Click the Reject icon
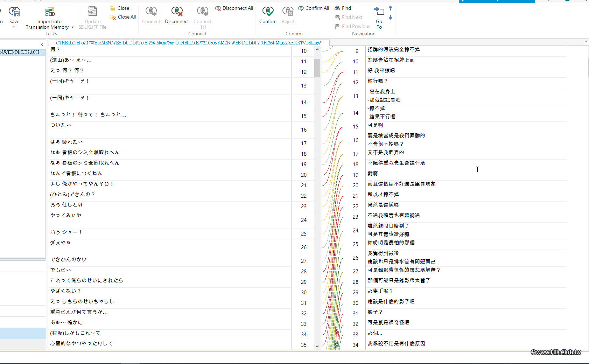Viewport: 589px width, 364px height. point(288,12)
